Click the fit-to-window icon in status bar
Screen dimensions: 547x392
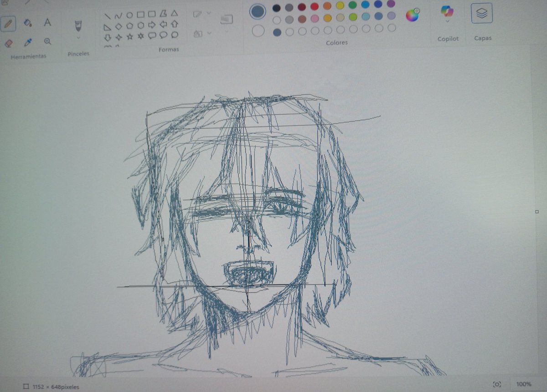[497, 384]
